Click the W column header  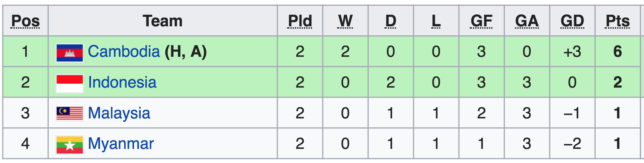[x=345, y=21]
